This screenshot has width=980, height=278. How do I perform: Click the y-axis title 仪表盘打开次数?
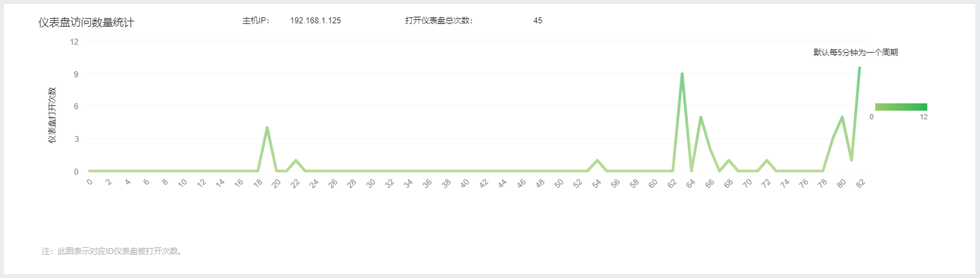tap(52, 115)
